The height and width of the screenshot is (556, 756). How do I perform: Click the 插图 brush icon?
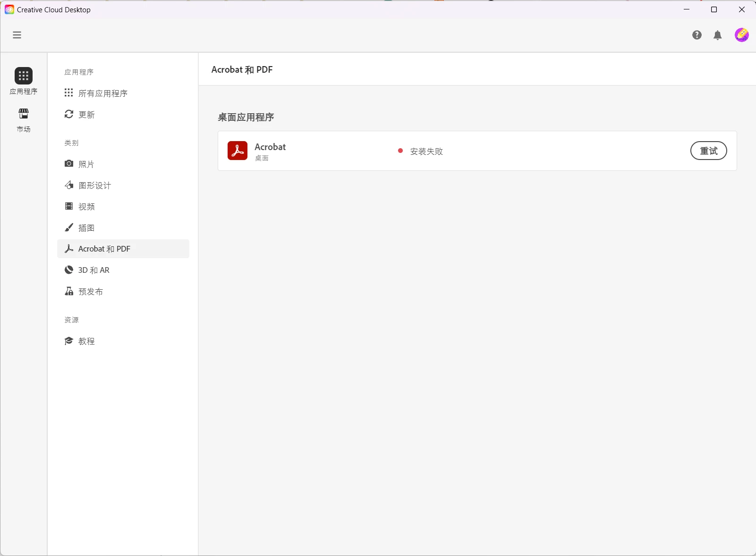tap(69, 227)
